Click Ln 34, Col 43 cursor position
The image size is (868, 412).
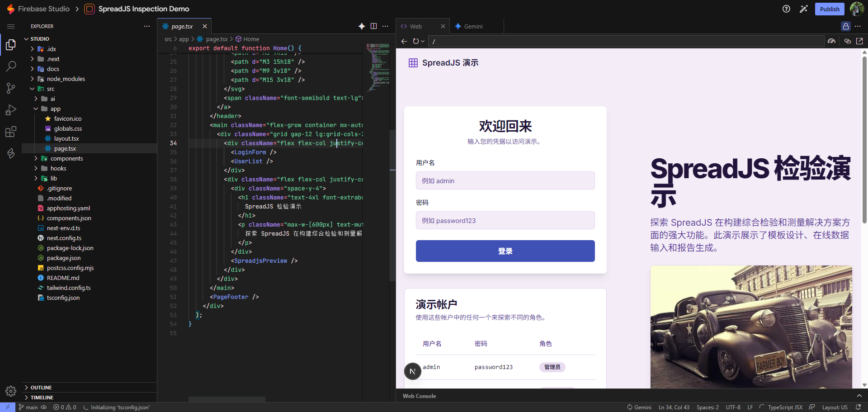point(674,407)
